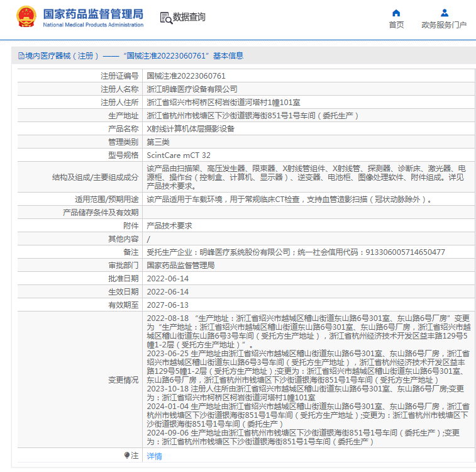The image size is (476, 472).
Task: Click the 有效期至 row label
Action: [x=123, y=305]
